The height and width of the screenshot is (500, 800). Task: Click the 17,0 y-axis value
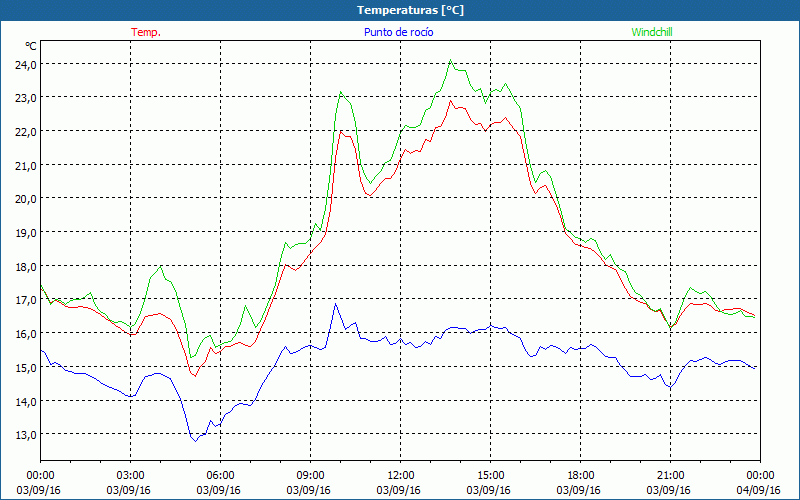pos(26,300)
